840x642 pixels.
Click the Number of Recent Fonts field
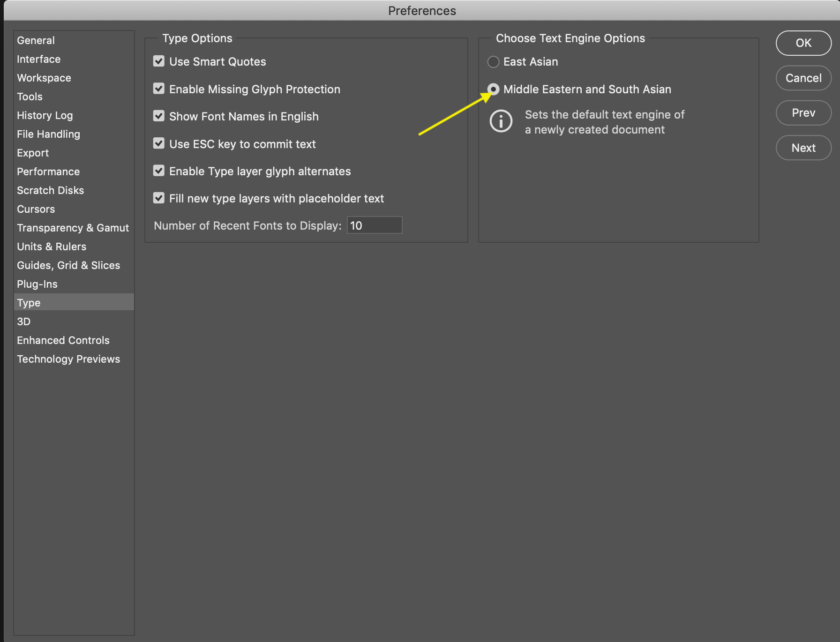[x=374, y=225]
